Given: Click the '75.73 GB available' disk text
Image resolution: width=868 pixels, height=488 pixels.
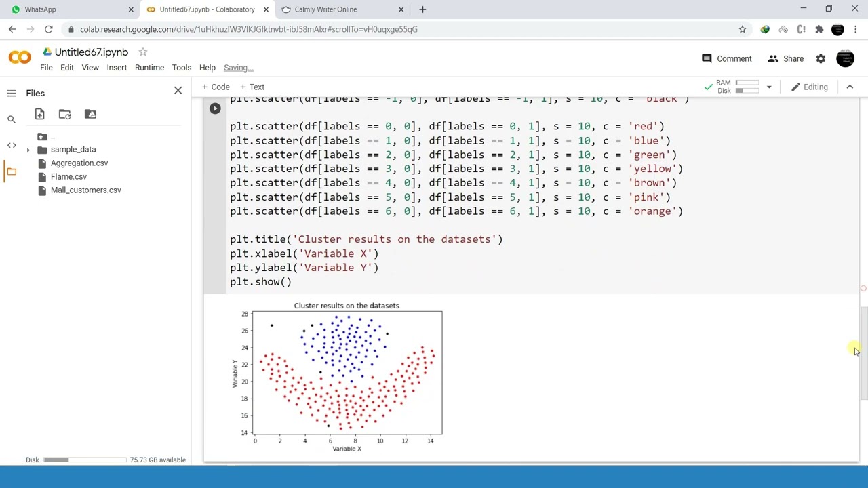Looking at the screenshot, I should [158, 460].
